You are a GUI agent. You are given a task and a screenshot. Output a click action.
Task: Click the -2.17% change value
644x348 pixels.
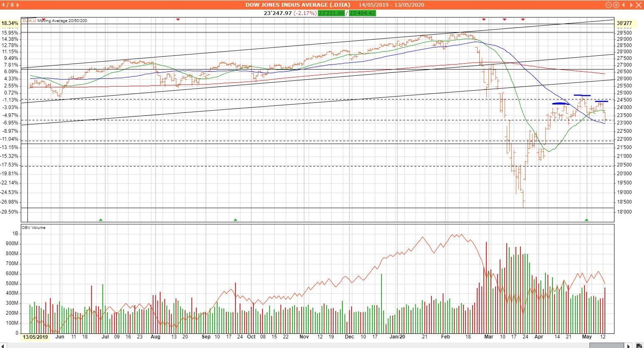305,13
